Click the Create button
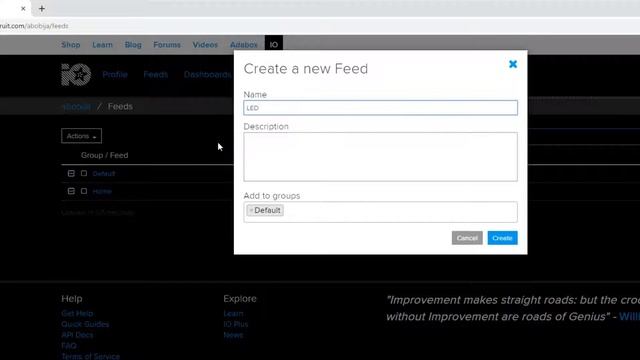The image size is (640, 360). tap(502, 238)
